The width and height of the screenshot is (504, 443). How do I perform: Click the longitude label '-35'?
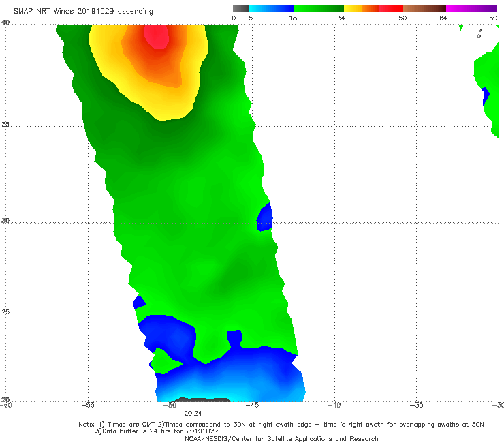click(416, 405)
